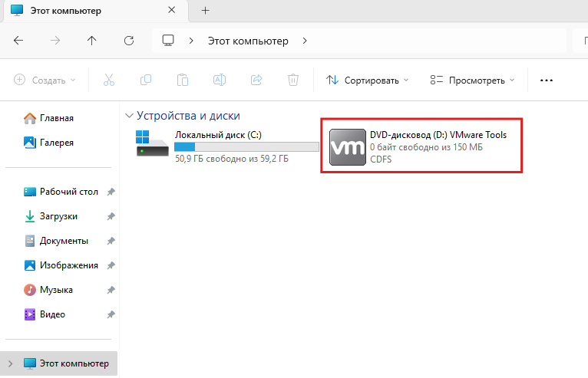Click the Cut scissors icon
588x378 pixels.
click(x=108, y=80)
